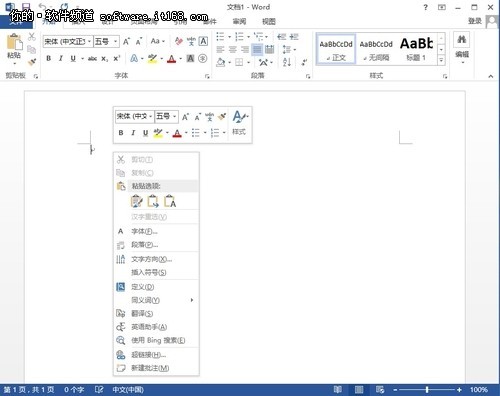Click the Paste clipboard icon in ribbon

(x=14, y=43)
